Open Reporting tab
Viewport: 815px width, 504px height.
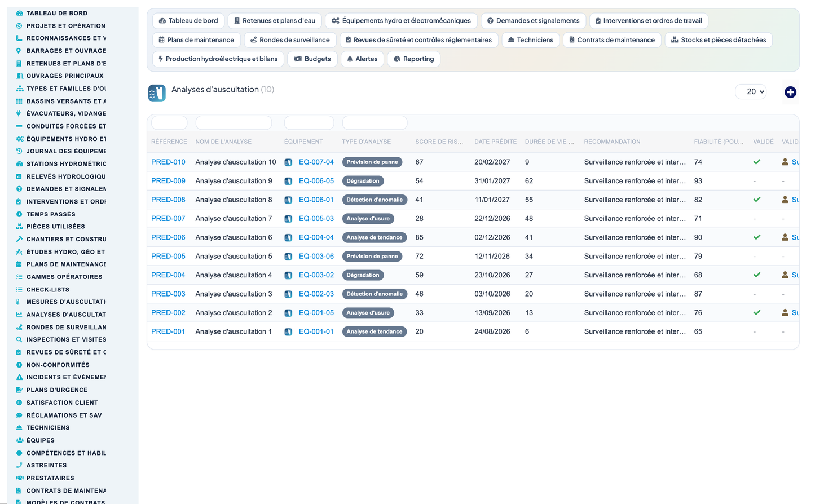pyautogui.click(x=413, y=59)
